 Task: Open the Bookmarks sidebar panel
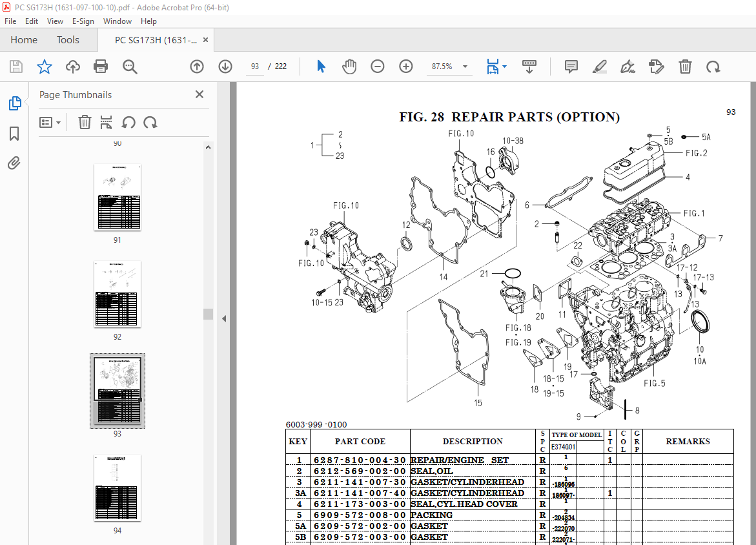(14, 134)
